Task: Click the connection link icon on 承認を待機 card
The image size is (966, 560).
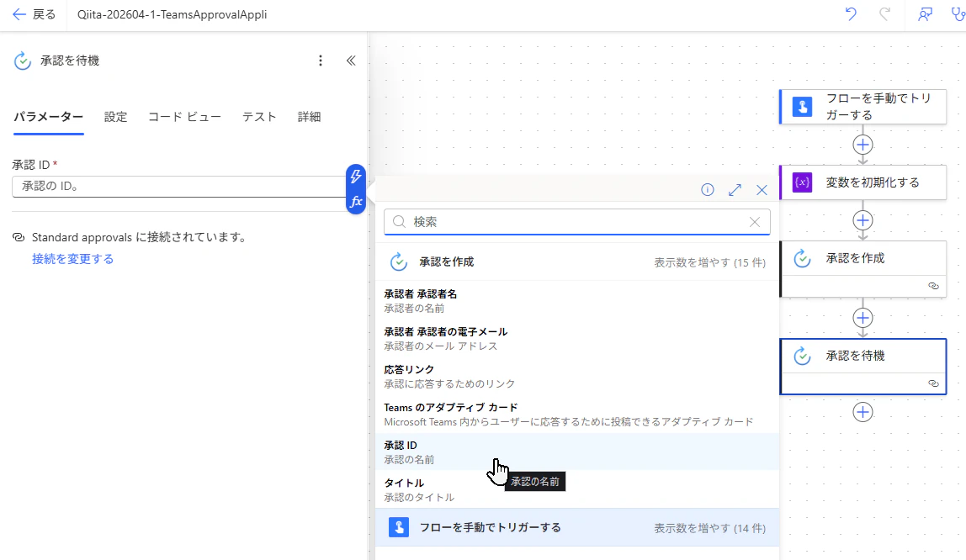Action: click(x=933, y=383)
